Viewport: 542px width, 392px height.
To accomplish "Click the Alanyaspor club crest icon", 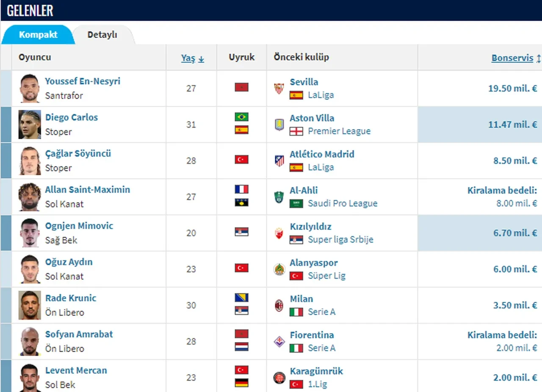I will coord(279,269).
